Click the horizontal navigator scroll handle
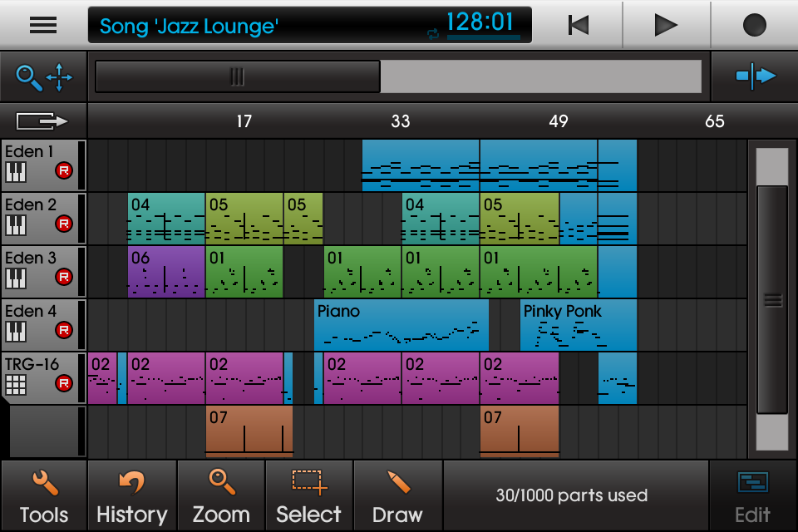The height and width of the screenshot is (532, 798). tap(237, 76)
